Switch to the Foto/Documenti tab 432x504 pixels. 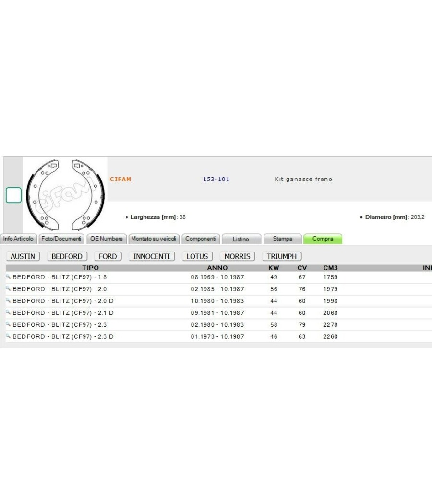click(x=61, y=239)
